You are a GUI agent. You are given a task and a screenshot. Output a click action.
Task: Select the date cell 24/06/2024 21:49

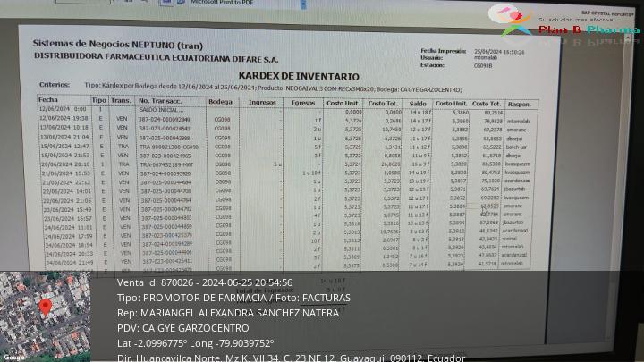click(70, 263)
